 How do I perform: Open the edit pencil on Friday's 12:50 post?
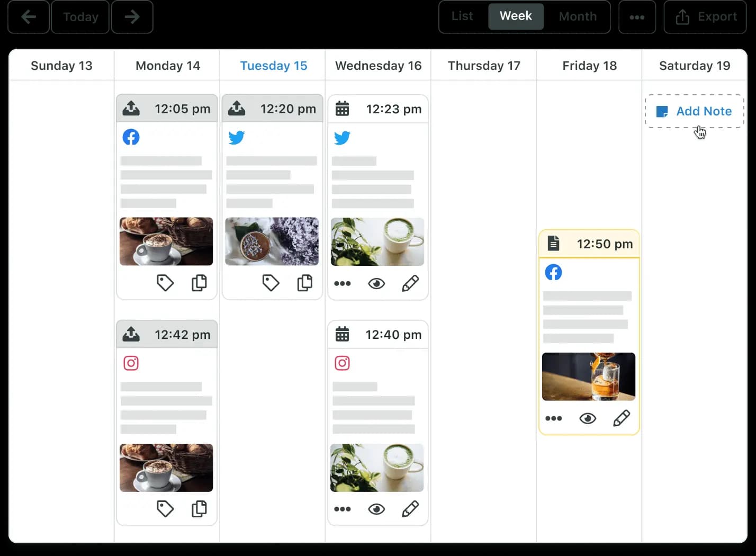pos(622,418)
